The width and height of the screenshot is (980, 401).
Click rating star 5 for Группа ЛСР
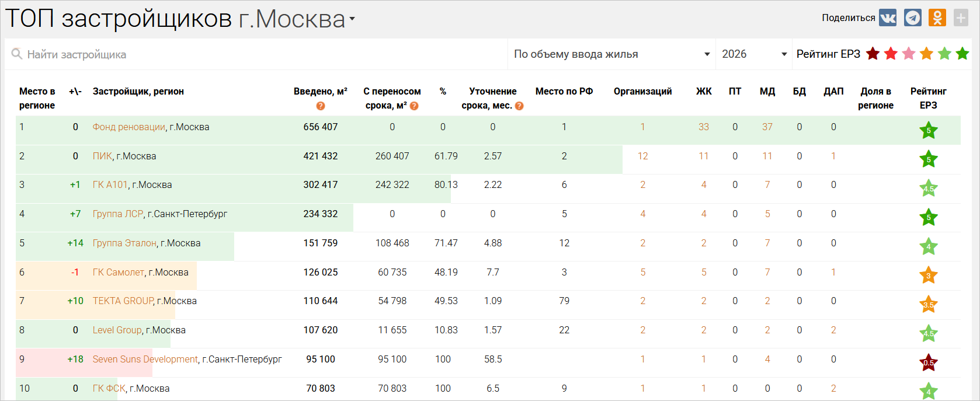[928, 218]
